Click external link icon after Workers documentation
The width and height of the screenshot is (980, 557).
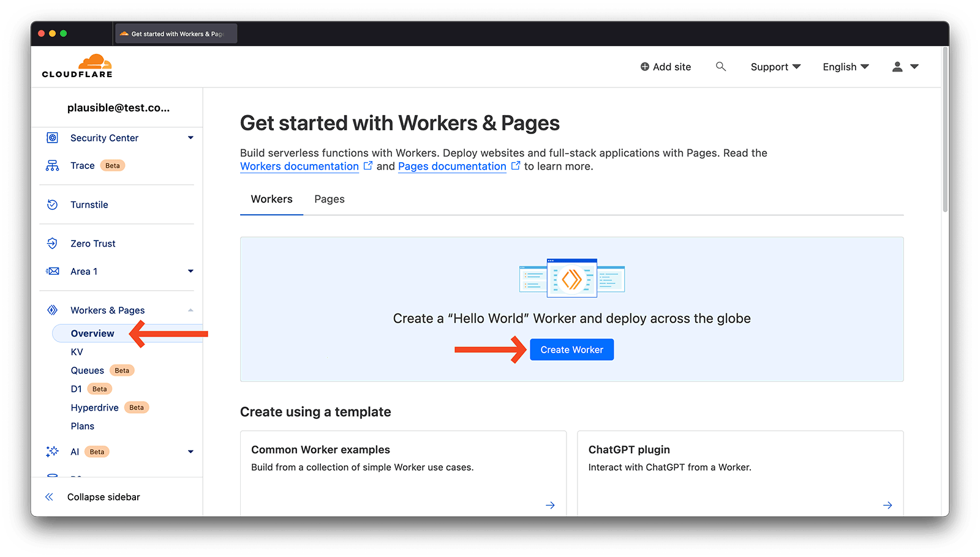[x=368, y=166]
